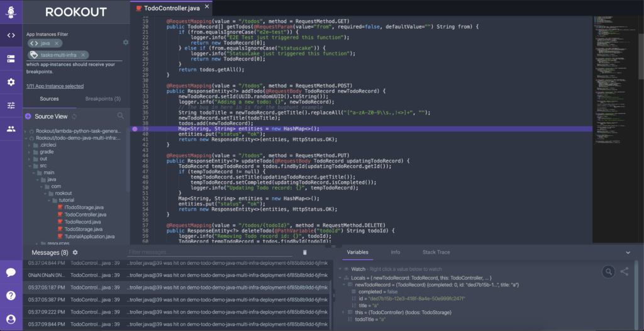The width and height of the screenshot is (644, 331).
Task: Open the help question mark icon
Action: pyautogui.click(x=11, y=296)
